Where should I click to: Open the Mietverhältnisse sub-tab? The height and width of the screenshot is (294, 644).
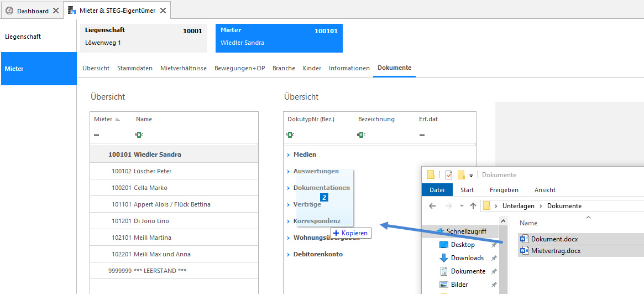pyautogui.click(x=183, y=68)
